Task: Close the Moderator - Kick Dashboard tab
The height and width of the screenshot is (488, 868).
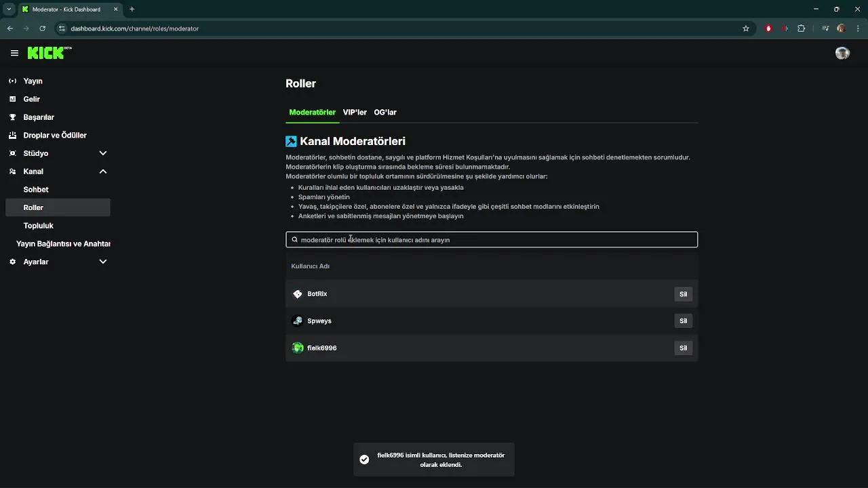Action: click(x=115, y=9)
